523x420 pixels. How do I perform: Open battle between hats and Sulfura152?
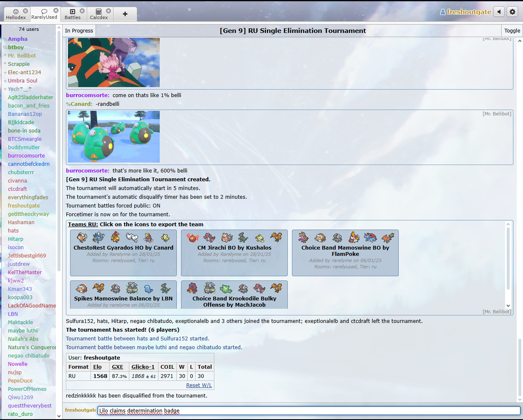click(x=138, y=339)
